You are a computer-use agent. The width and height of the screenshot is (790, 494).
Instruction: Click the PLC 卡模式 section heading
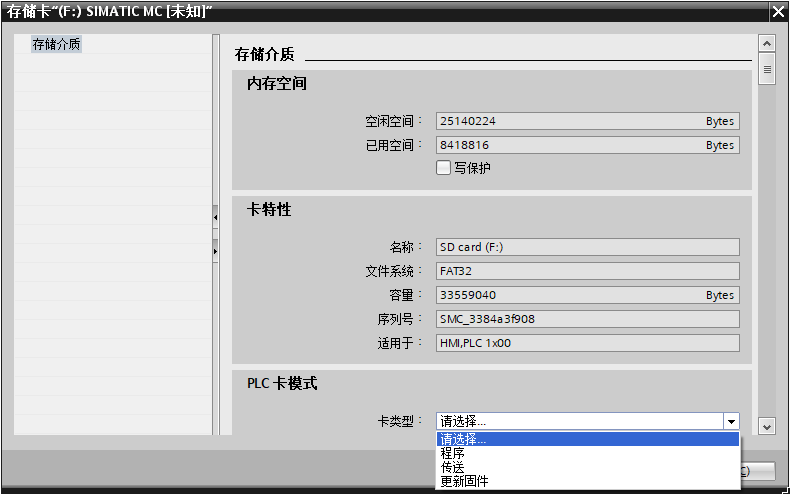point(282,384)
